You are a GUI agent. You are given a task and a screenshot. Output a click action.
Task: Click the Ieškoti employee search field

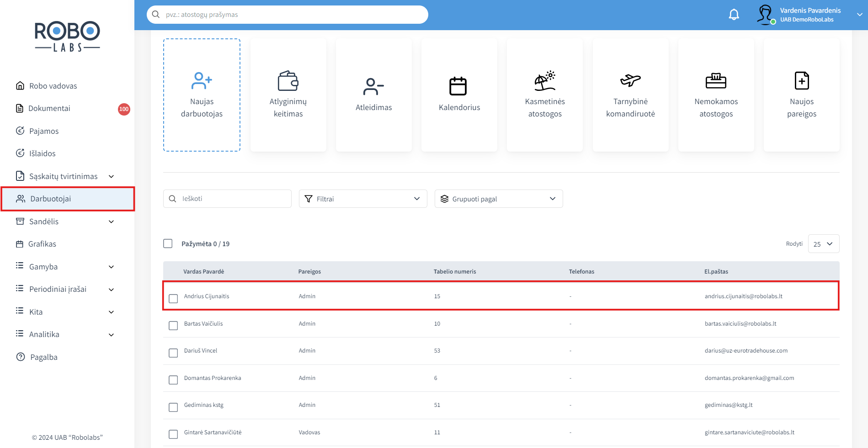[x=227, y=199]
